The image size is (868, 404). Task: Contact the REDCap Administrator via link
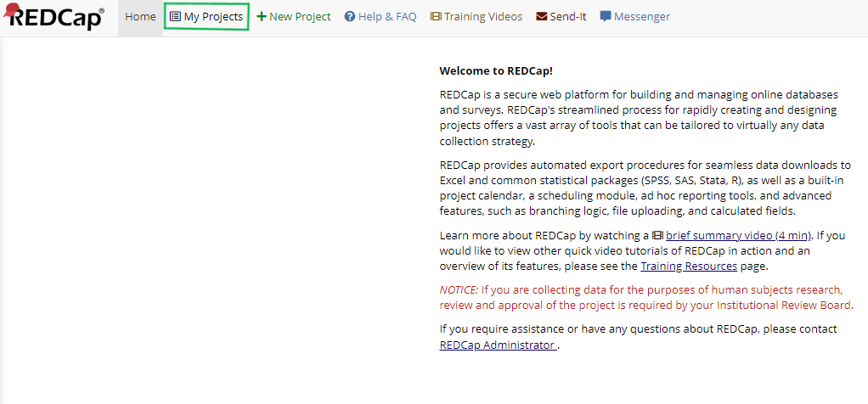(498, 345)
